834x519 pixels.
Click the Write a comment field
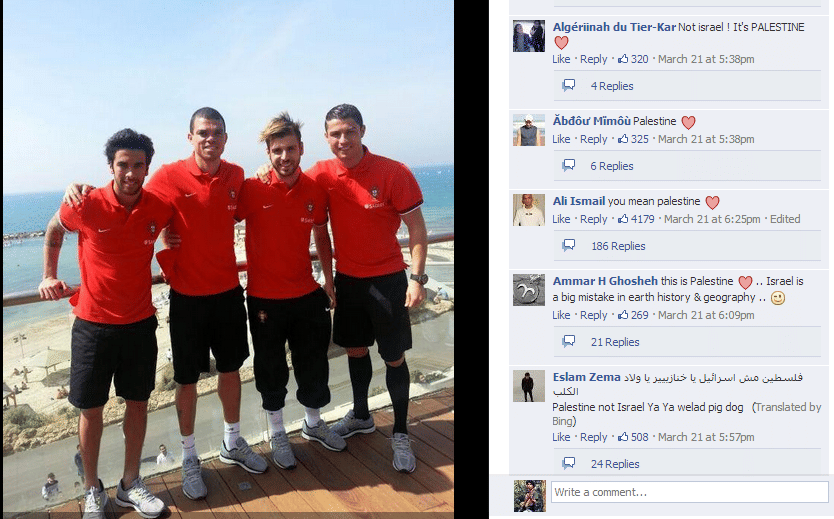coord(689,492)
